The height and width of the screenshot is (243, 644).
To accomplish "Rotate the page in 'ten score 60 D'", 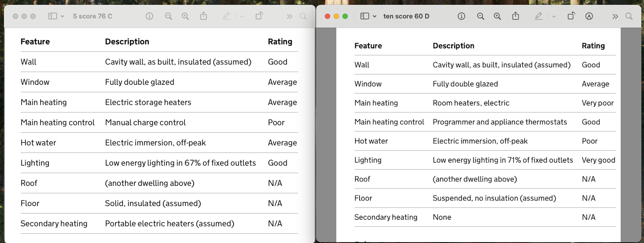I will coord(571,16).
